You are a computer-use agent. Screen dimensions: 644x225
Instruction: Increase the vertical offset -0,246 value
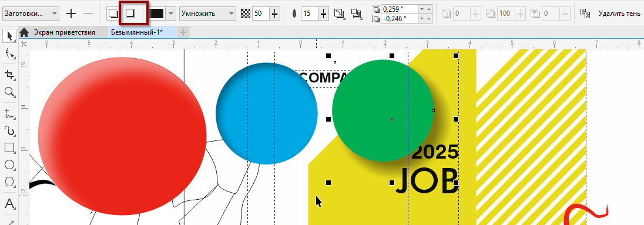[429, 18]
